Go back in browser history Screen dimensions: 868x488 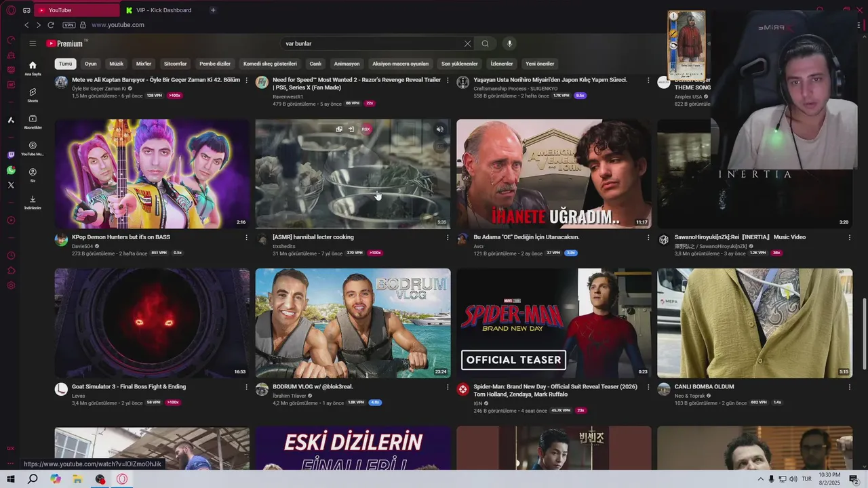(26, 25)
